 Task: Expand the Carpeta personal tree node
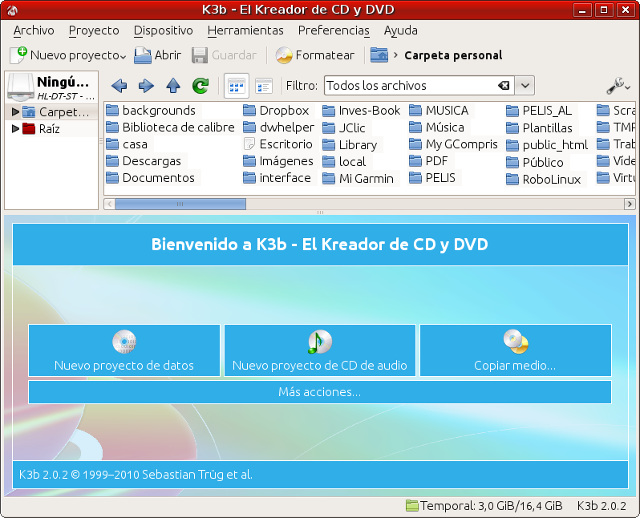(15, 112)
